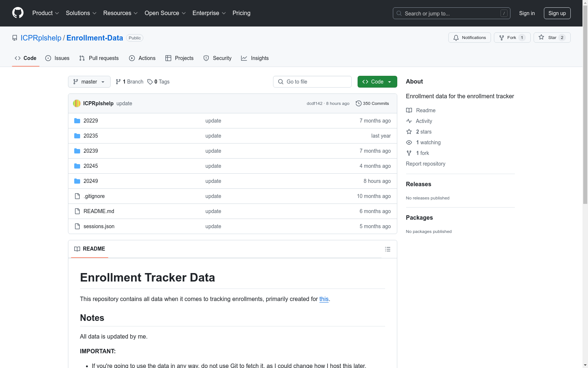Open the 20245 folder name
Screen dimensions: 588x368
pos(91,166)
